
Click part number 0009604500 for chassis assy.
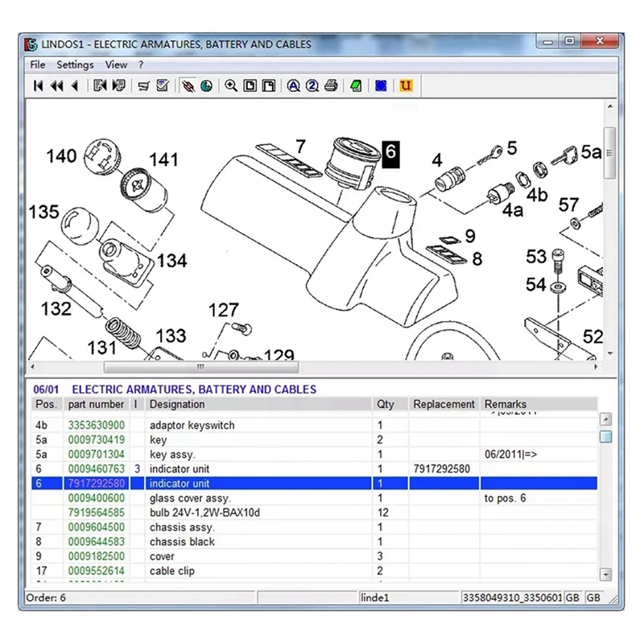[x=96, y=527]
